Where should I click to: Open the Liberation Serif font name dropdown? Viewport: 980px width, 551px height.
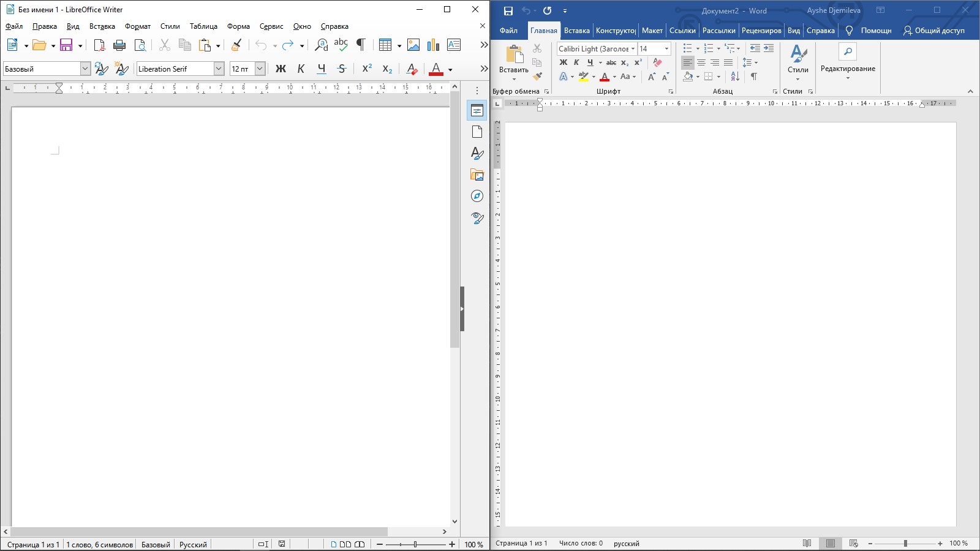click(x=219, y=69)
